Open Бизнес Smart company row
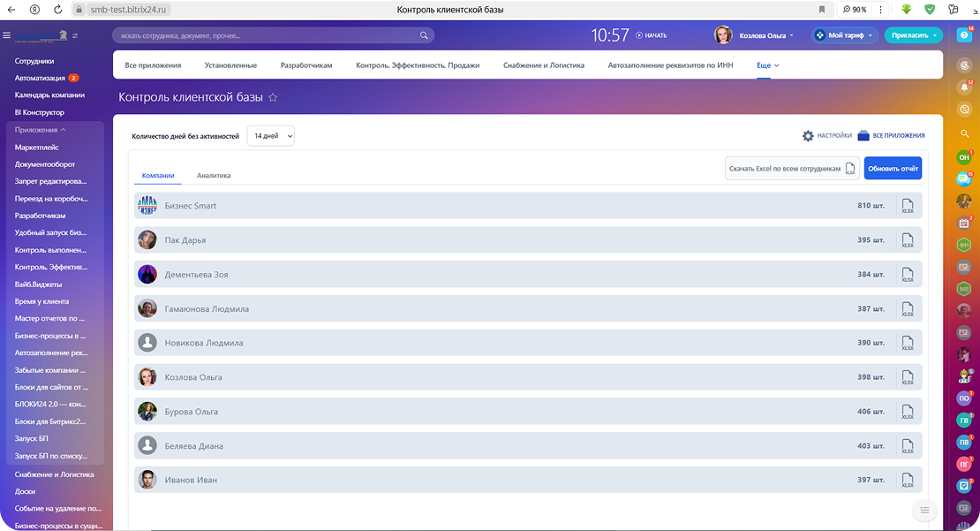 [x=528, y=206]
